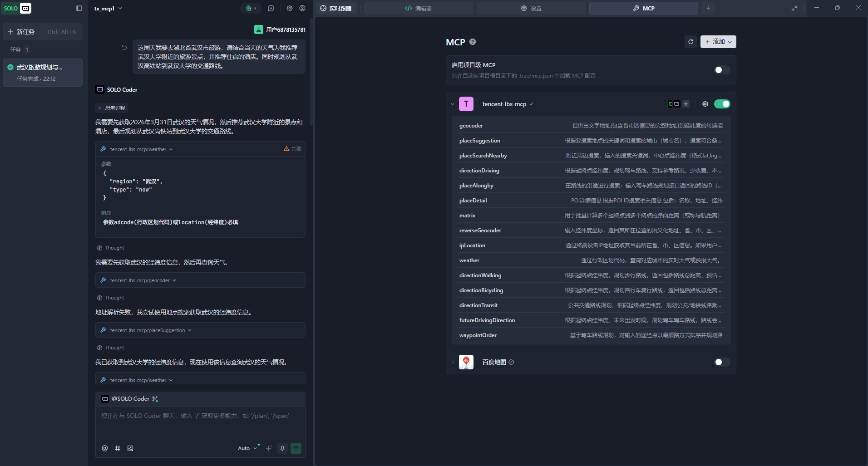The height and width of the screenshot is (466, 868).
Task: Select the MCP tab
Action: coord(643,8)
